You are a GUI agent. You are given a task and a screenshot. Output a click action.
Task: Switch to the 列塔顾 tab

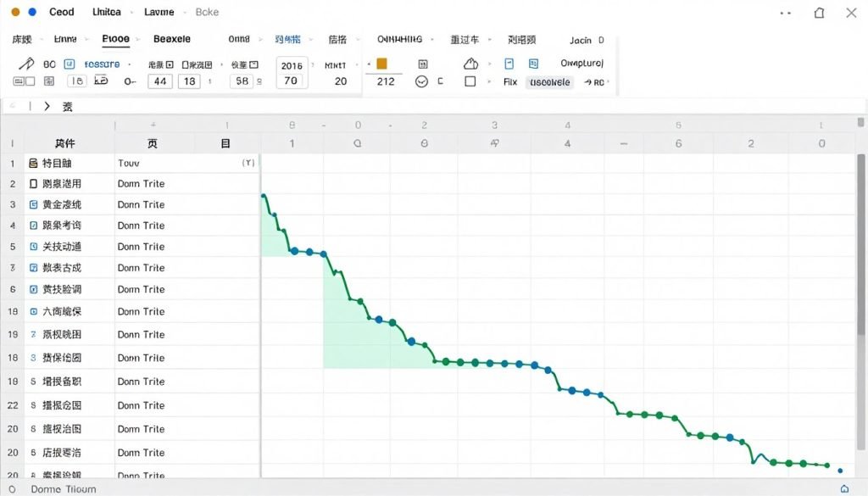521,40
